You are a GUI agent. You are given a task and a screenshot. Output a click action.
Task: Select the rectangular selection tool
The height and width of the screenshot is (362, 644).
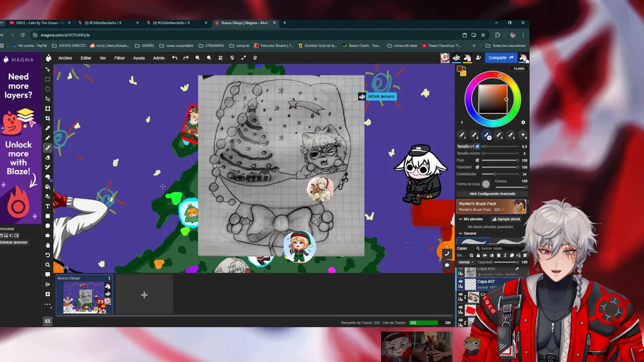point(48,79)
